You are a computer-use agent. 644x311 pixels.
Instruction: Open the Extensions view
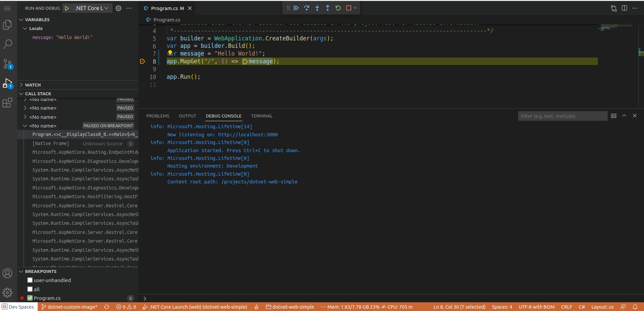click(x=7, y=103)
